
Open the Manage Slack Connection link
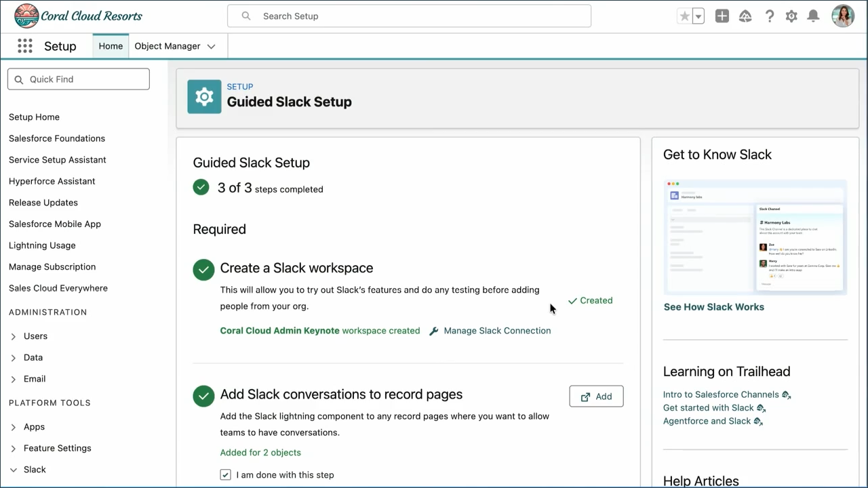[496, 331]
